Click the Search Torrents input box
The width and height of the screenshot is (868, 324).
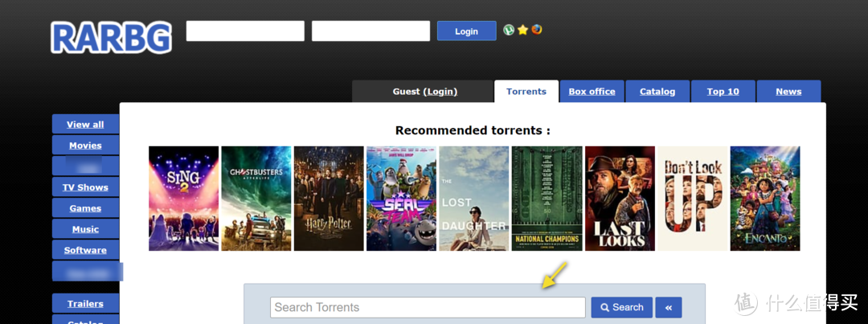(428, 307)
